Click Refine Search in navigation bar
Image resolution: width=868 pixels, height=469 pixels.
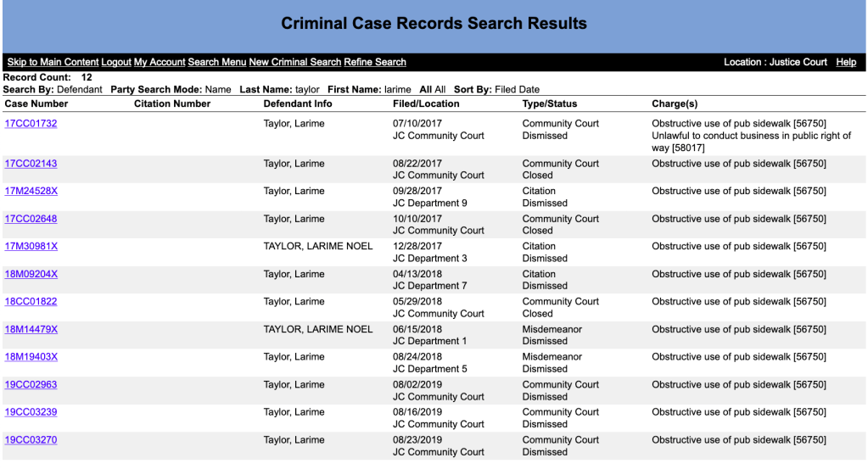[x=375, y=63]
